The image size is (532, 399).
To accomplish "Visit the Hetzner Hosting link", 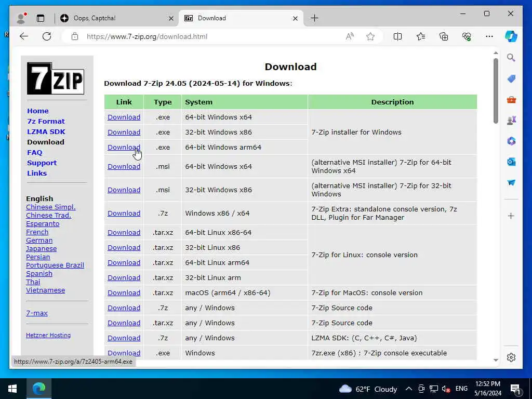I will pos(48,335).
